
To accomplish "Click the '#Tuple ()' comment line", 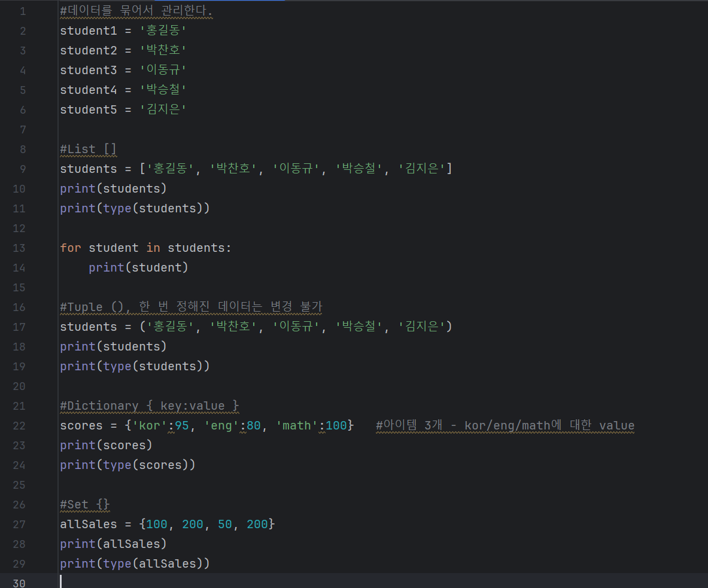I will [x=191, y=307].
